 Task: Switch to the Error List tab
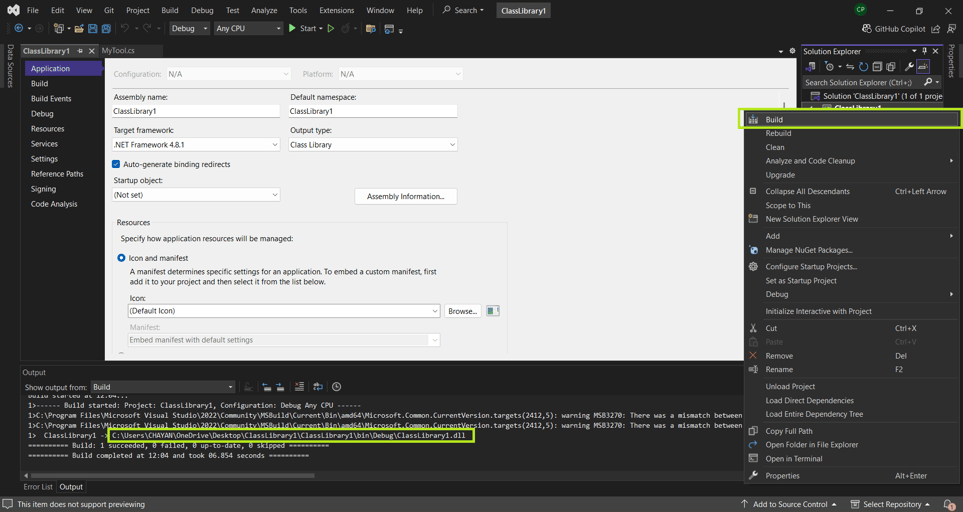coord(37,487)
